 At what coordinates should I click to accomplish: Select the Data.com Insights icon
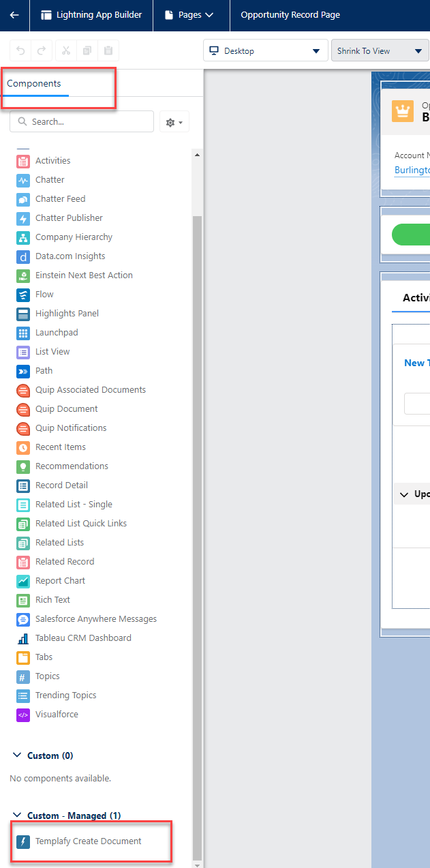[x=23, y=256]
